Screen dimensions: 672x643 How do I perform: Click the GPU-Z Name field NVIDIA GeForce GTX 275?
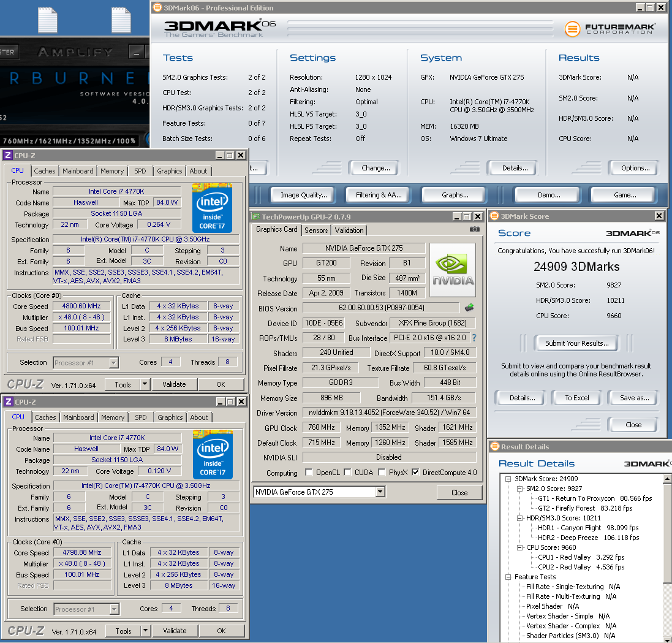(364, 248)
